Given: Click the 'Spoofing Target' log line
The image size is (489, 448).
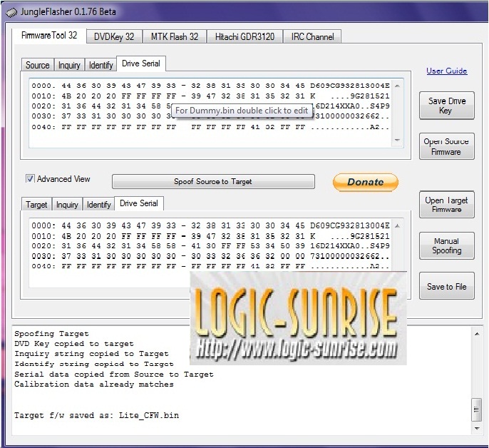Looking at the screenshot, I should tap(51, 334).
